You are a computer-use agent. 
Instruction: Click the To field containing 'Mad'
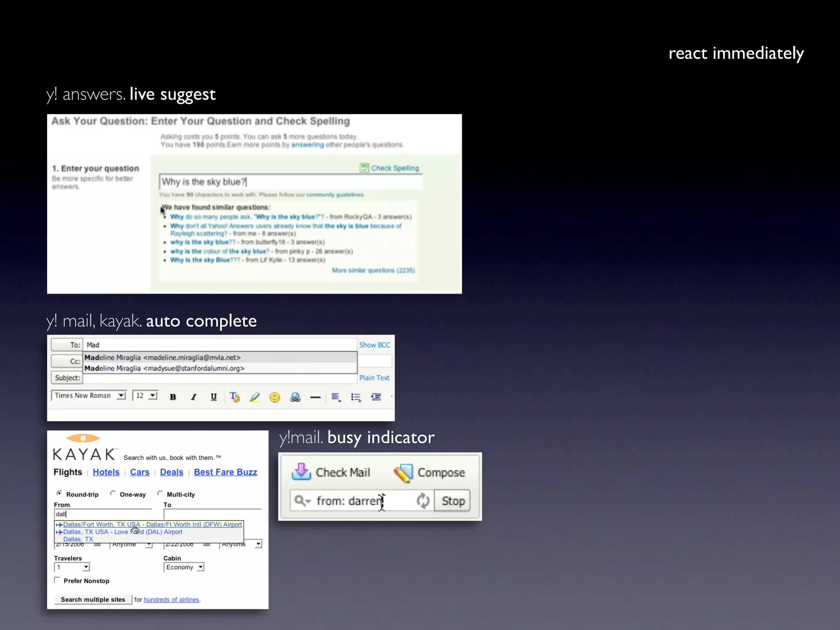pyautogui.click(x=220, y=345)
